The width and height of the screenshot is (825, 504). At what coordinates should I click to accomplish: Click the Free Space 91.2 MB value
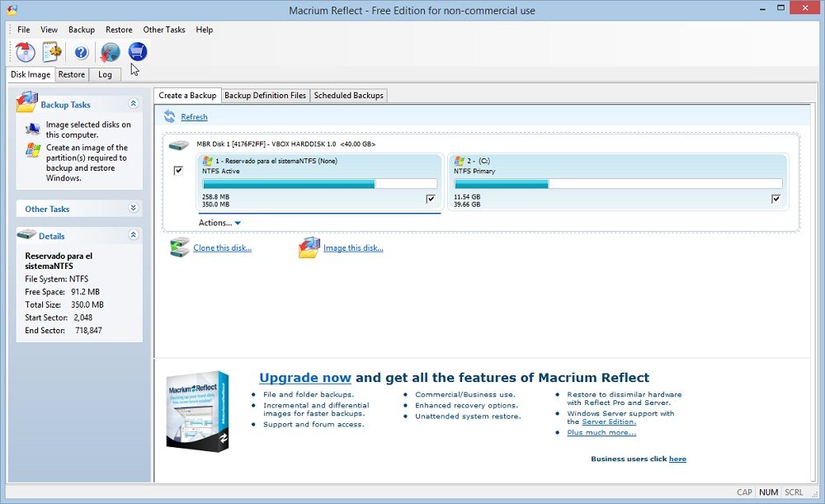click(85, 291)
